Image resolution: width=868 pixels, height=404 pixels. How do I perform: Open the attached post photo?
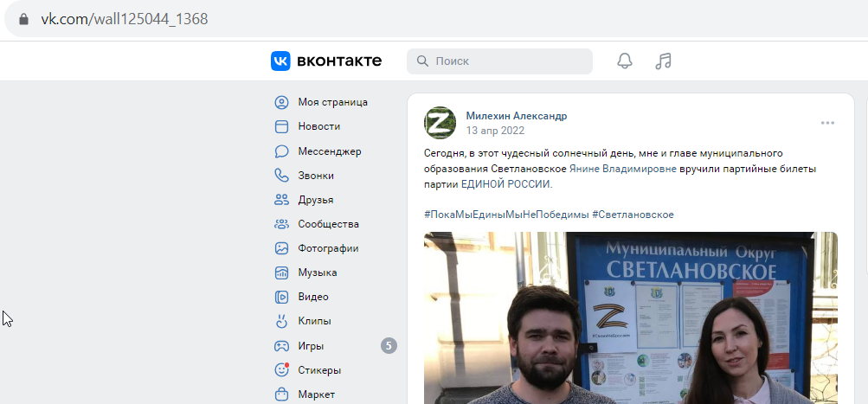631,317
